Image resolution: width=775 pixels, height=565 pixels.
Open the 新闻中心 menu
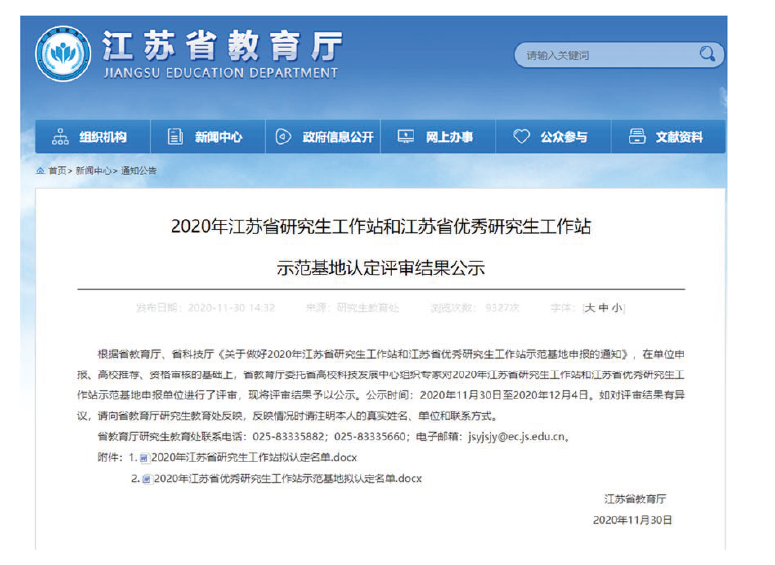tap(208, 136)
